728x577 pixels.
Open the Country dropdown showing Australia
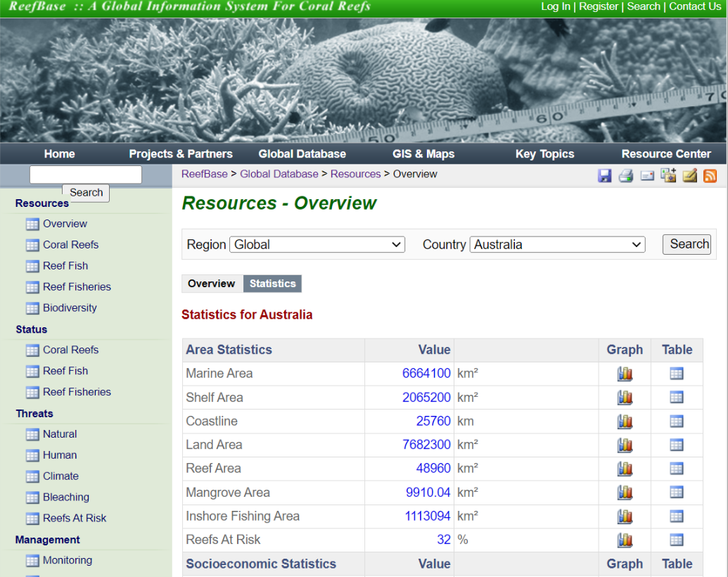click(557, 245)
